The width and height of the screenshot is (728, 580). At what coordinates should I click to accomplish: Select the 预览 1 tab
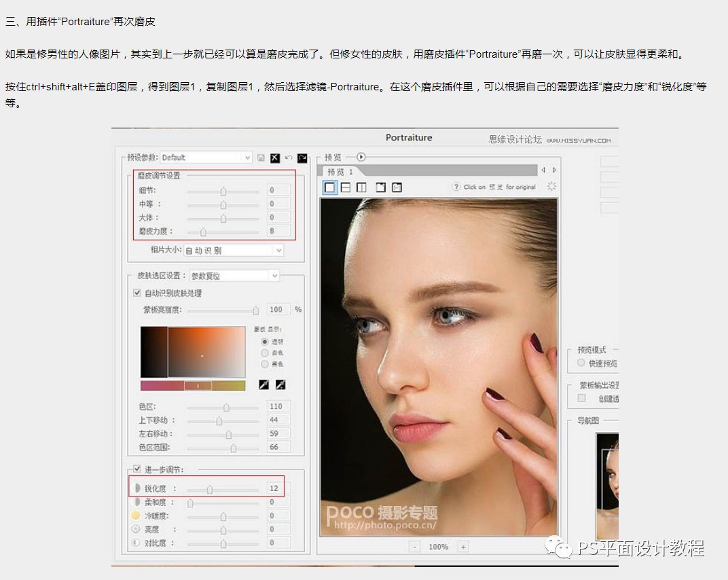[x=340, y=171]
